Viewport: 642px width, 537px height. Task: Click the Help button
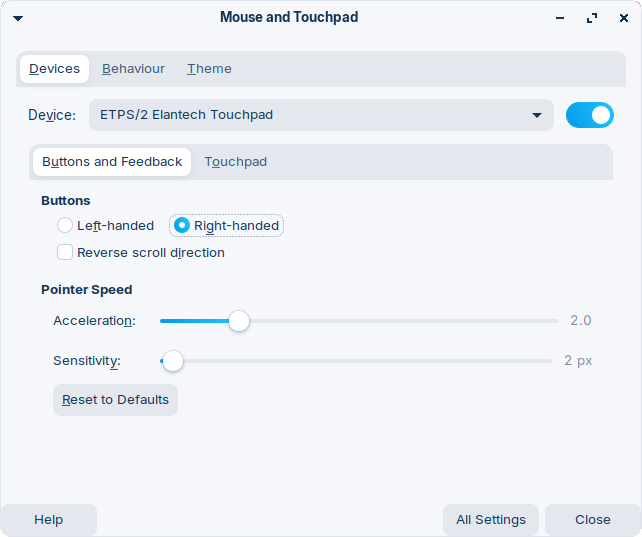tap(49, 520)
